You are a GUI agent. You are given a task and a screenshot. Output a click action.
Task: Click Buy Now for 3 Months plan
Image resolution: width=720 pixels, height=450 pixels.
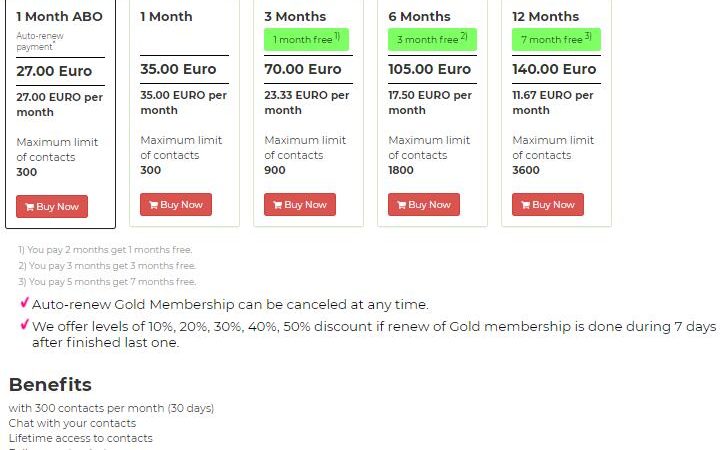[x=300, y=205]
